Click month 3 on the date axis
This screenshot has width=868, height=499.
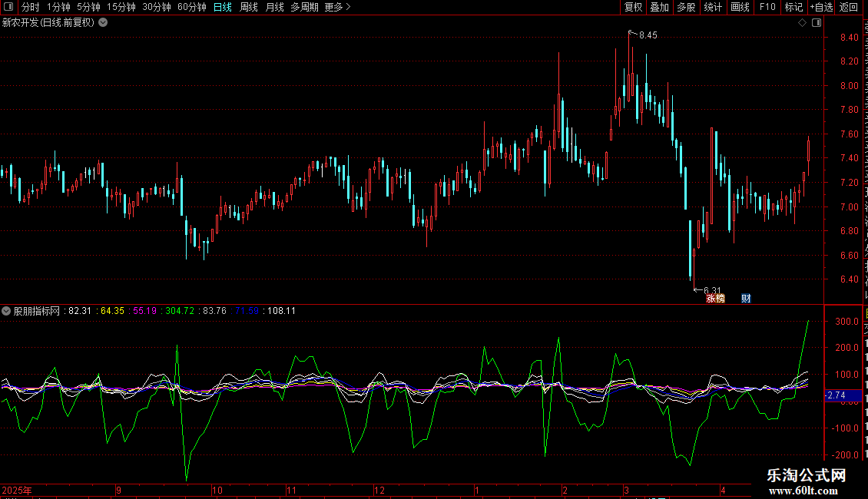tap(626, 490)
